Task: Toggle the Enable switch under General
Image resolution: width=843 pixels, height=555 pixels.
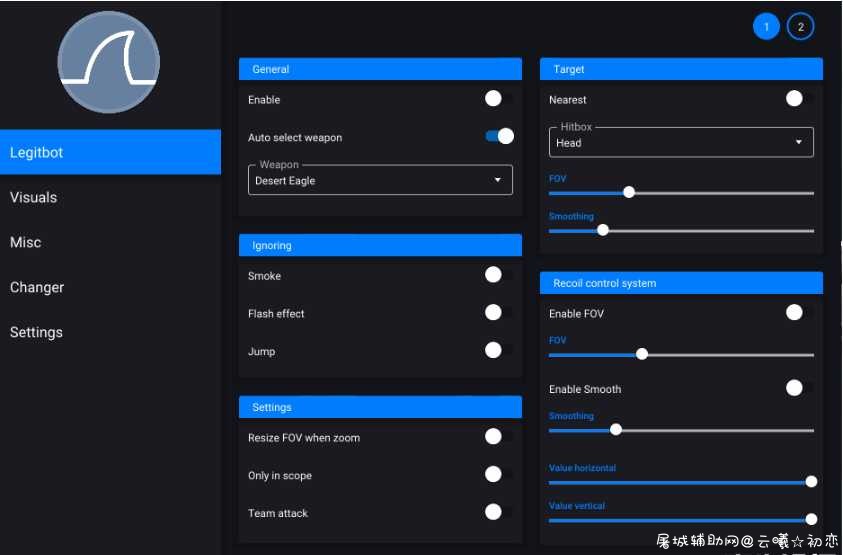Action: [x=498, y=98]
